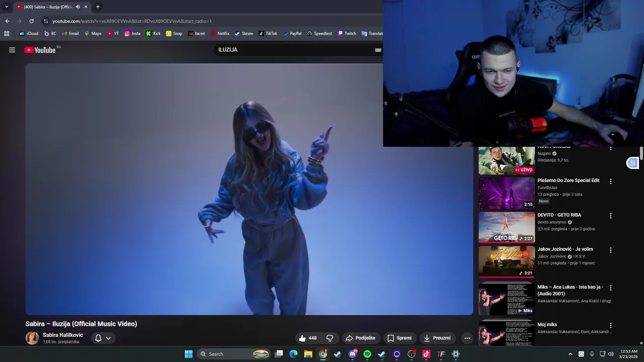Screen dimensions: 644x362
Task: Open the Steam bookmark
Action: pos(244,34)
